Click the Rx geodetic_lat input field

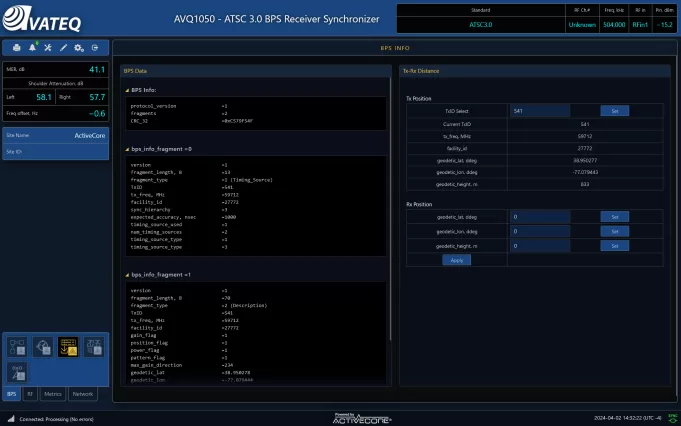[540, 217]
